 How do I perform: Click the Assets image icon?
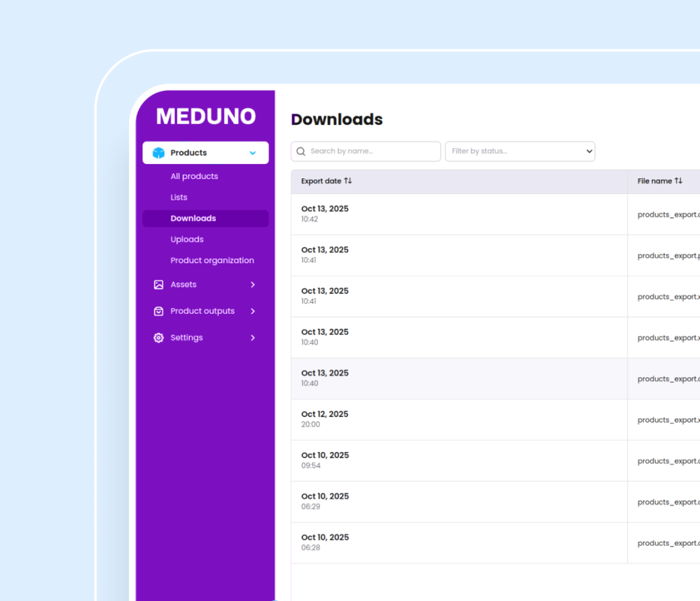[x=159, y=284]
